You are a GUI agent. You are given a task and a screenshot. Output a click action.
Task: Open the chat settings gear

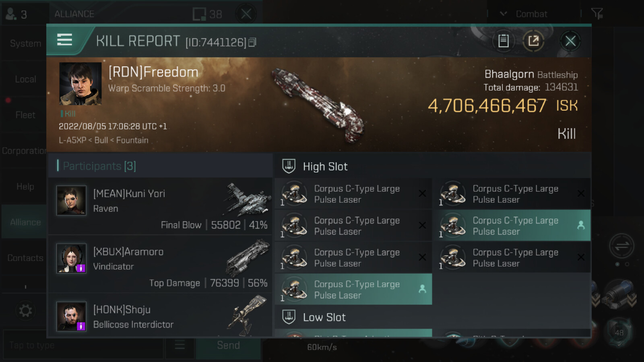[x=25, y=311]
